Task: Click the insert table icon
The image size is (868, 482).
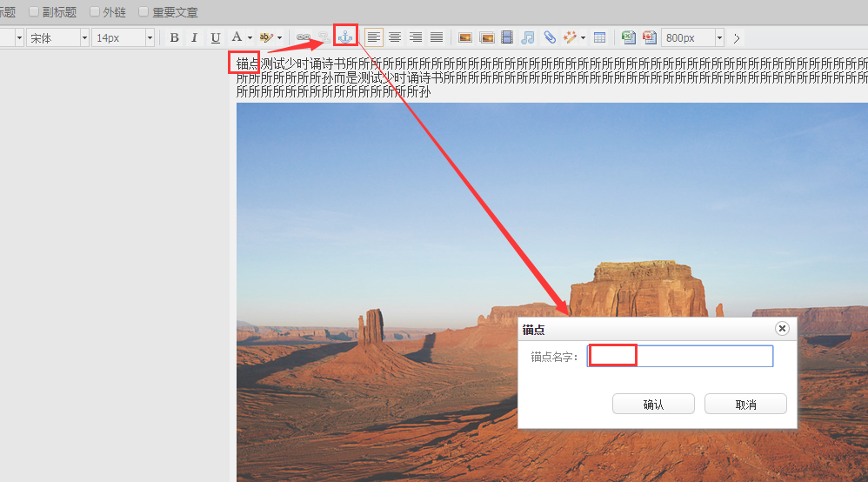Action: (x=599, y=37)
